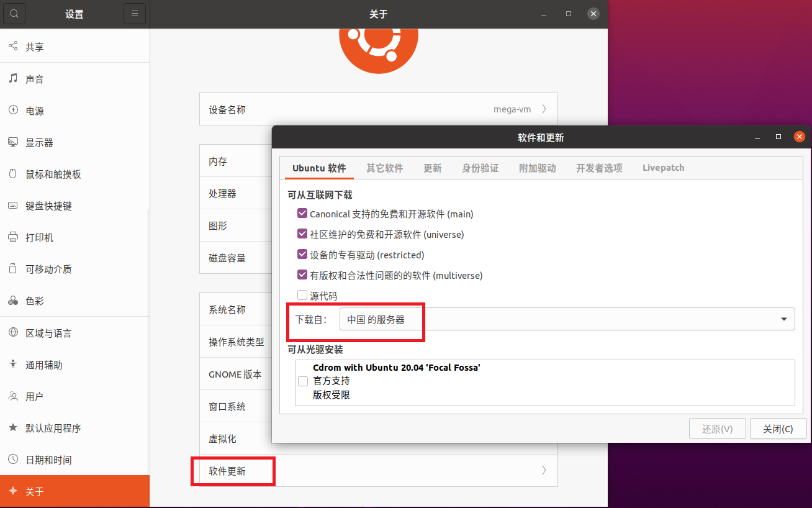The height and width of the screenshot is (508, 812).
Task: Switch to the 其它软件 tab
Action: point(385,168)
